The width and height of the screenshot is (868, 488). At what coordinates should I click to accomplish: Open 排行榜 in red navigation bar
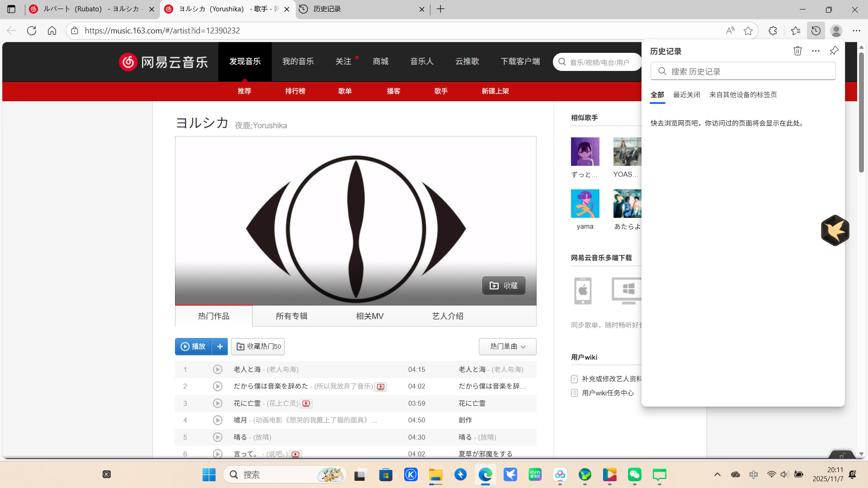295,91
